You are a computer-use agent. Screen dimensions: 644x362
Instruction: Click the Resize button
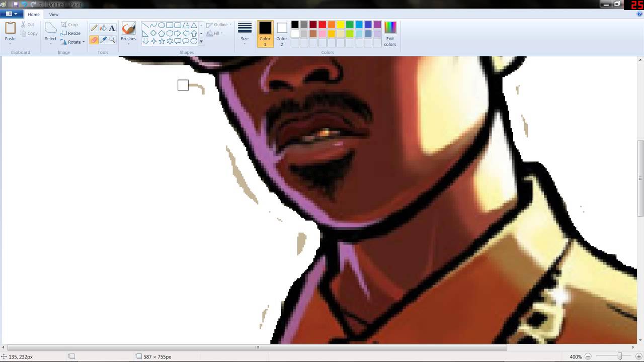pyautogui.click(x=70, y=33)
